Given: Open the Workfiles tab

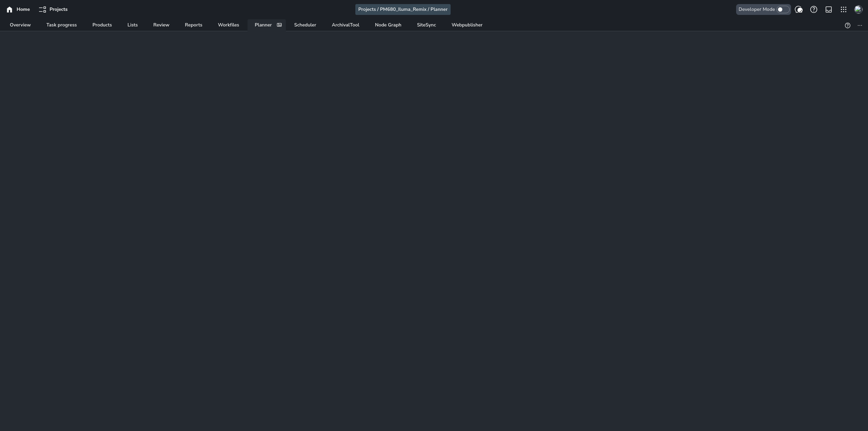Looking at the screenshot, I should point(228,25).
